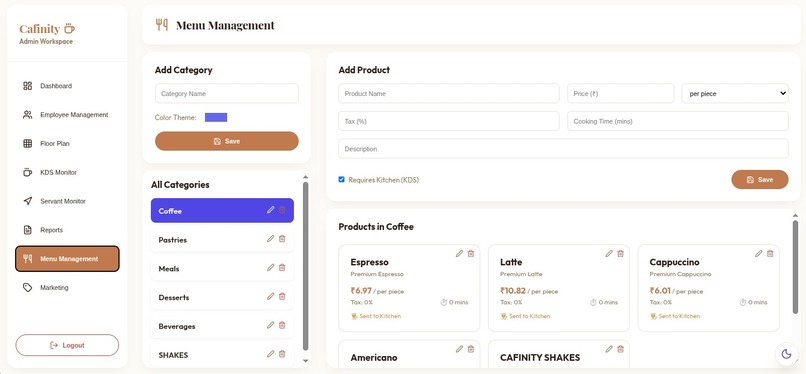806x374 pixels.
Task: Select the Meals category
Action: click(222, 268)
